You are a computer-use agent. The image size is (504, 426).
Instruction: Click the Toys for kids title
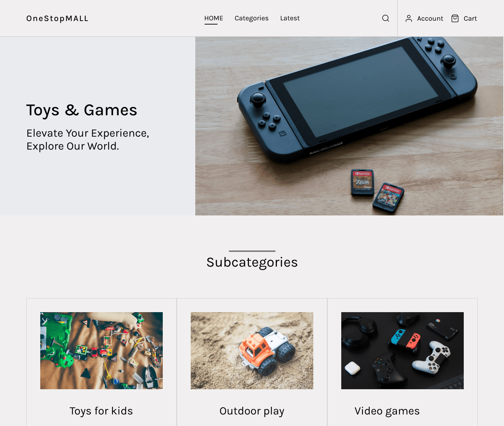101,411
